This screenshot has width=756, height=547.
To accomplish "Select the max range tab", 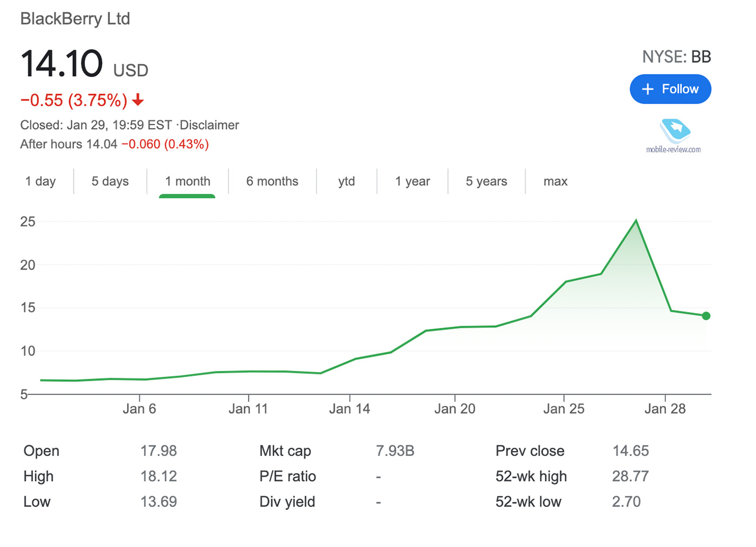I will pos(556,181).
